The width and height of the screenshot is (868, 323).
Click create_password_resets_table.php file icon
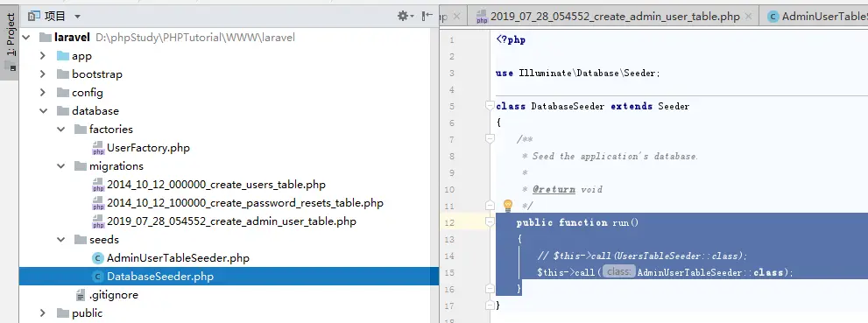tap(98, 203)
